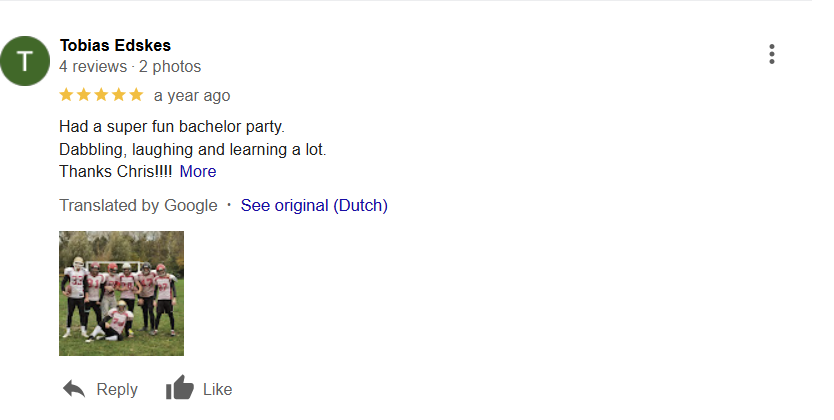Viewport: 834px width, 420px height.
Task: Click the middle (third) rating star
Action: [x=101, y=95]
